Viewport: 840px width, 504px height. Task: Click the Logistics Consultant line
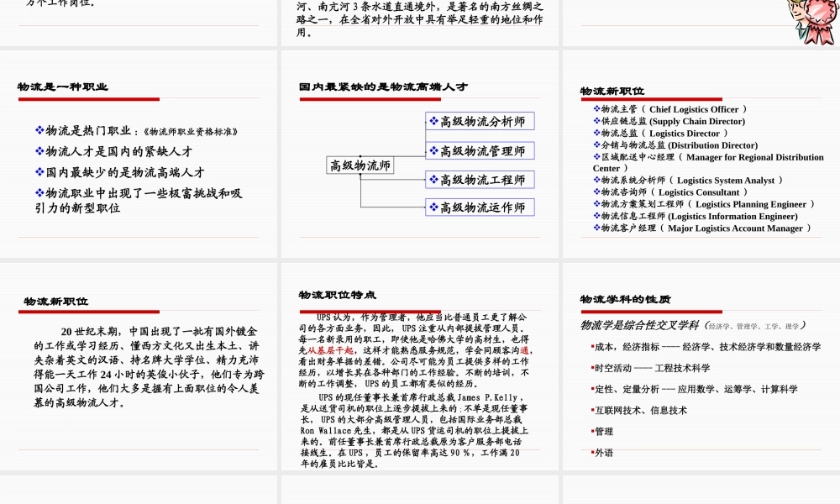click(x=670, y=192)
